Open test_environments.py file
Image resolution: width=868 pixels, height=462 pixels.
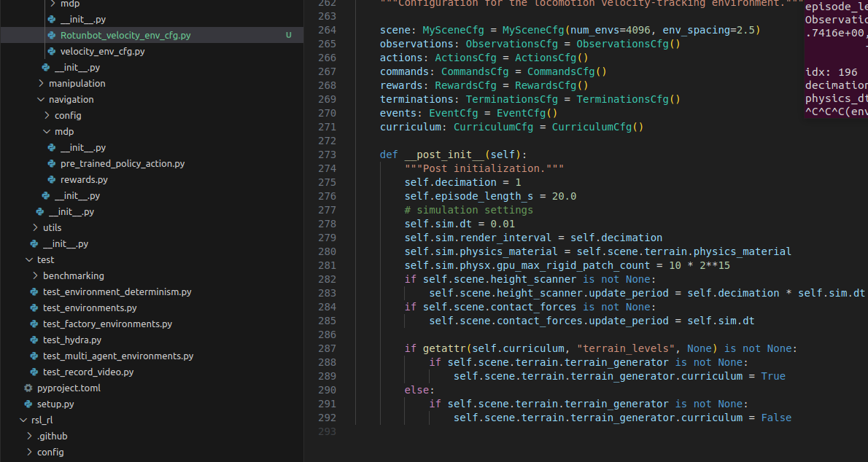90,308
